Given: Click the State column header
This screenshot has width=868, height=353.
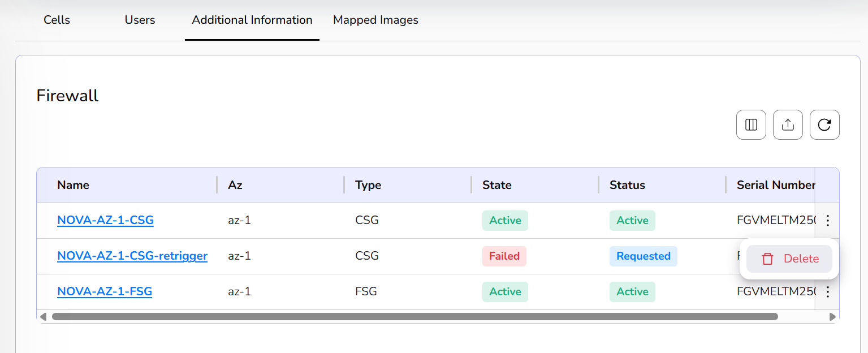Looking at the screenshot, I should click(x=496, y=185).
